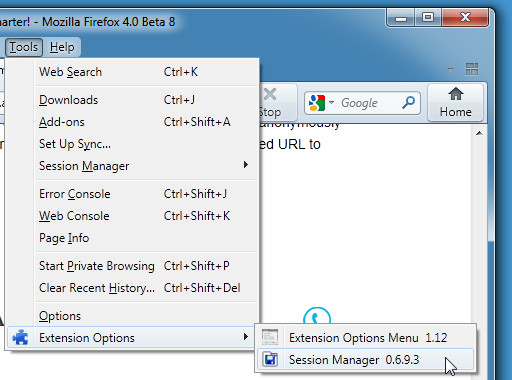Close the Firefox window
Screen dimensions: 512x380
click(x=465, y=17)
